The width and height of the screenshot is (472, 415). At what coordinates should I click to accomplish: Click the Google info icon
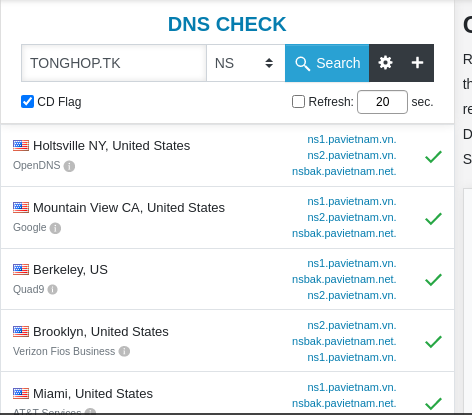[x=55, y=228]
